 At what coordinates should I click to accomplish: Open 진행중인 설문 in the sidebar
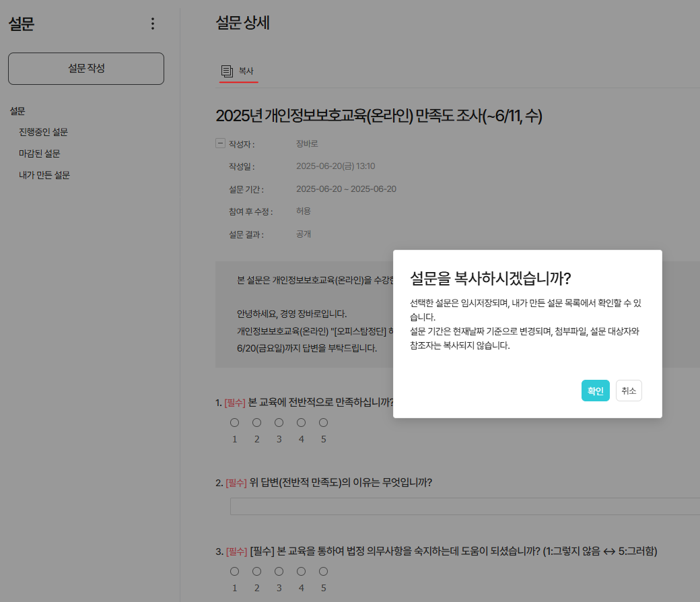(x=43, y=132)
